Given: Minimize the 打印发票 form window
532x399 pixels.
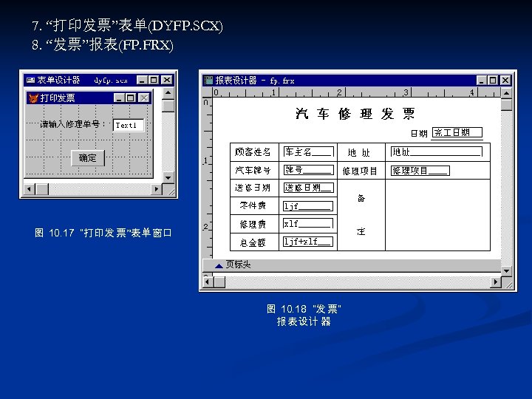Looking at the screenshot, I should (119, 98).
